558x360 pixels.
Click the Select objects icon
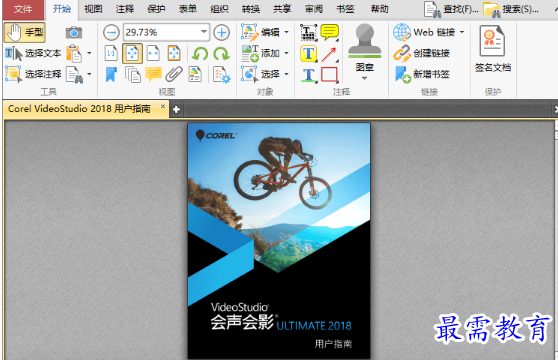pyautogui.click(x=249, y=74)
